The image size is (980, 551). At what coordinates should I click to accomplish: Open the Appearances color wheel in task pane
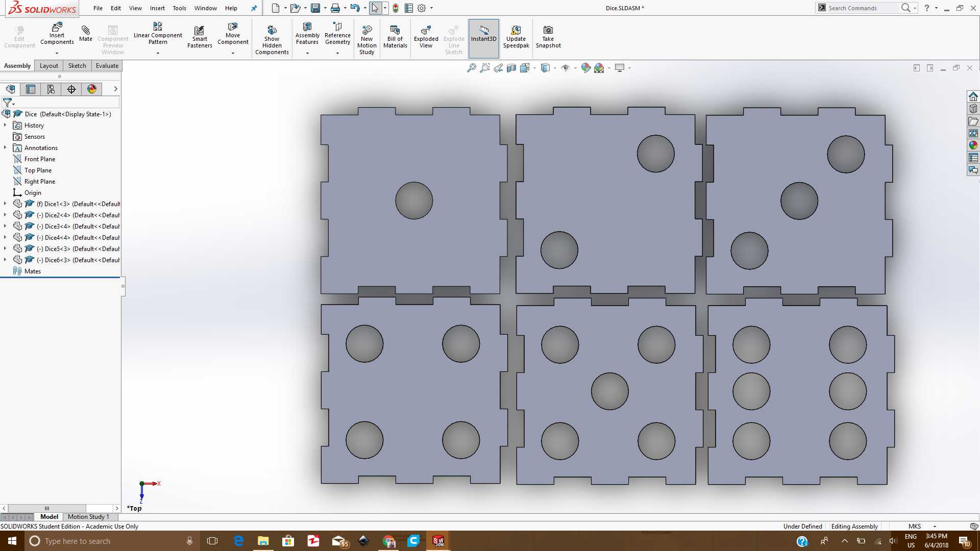(x=973, y=145)
